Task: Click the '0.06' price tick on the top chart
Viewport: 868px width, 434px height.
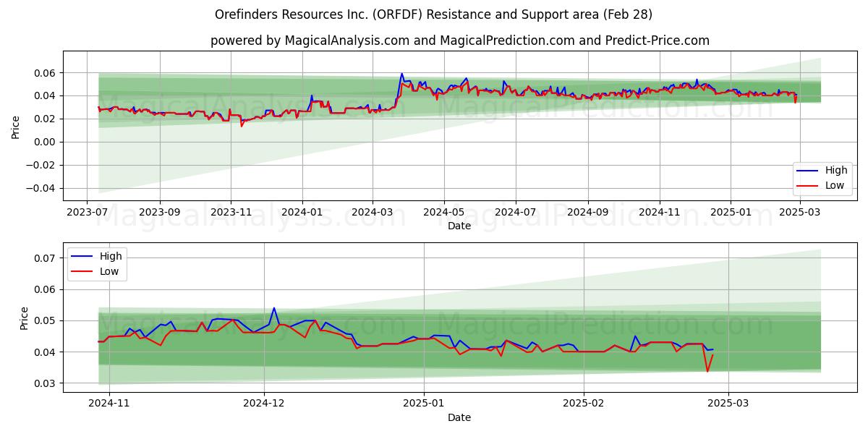Action: [45, 73]
